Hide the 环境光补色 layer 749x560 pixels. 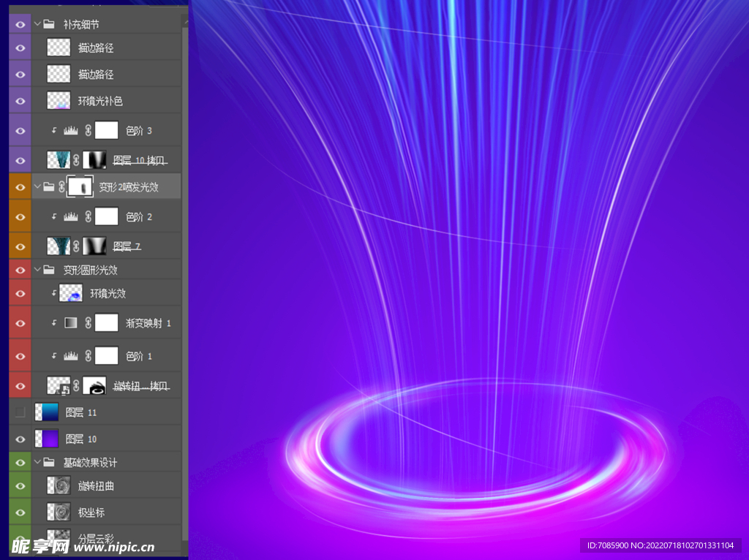click(x=20, y=101)
